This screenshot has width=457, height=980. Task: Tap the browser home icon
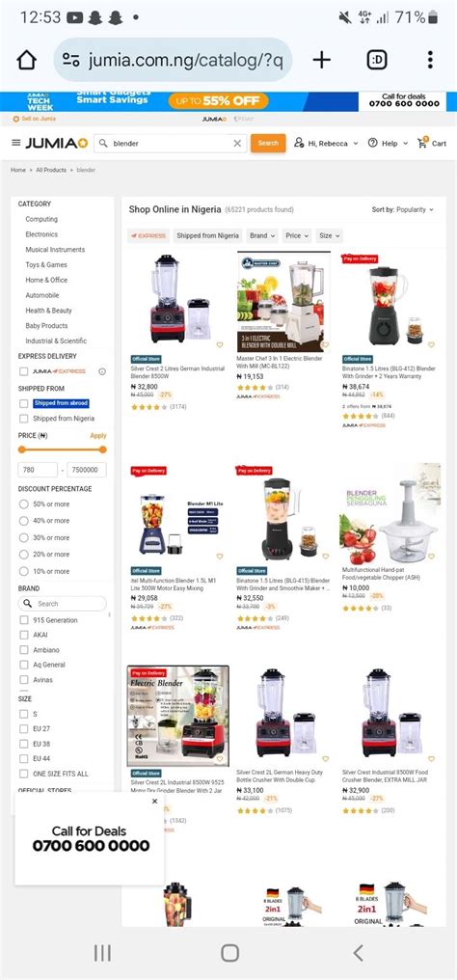tap(26, 60)
